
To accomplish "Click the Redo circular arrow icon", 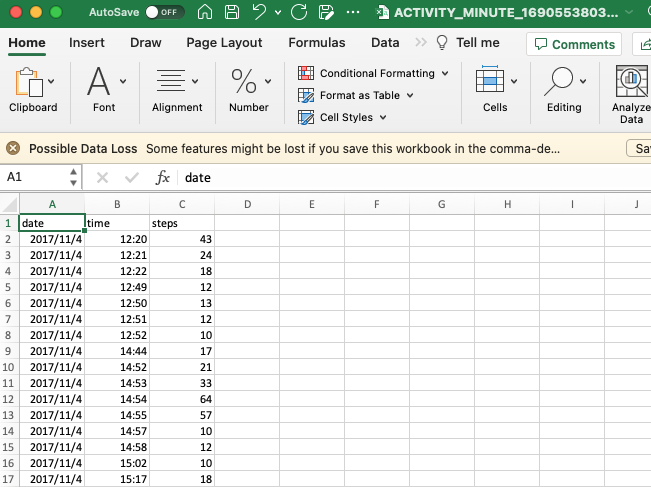I will tap(299, 12).
